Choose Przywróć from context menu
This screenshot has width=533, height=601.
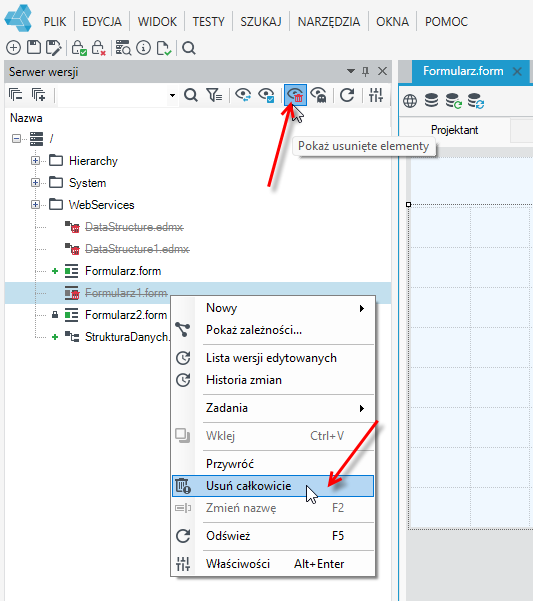pos(273,464)
